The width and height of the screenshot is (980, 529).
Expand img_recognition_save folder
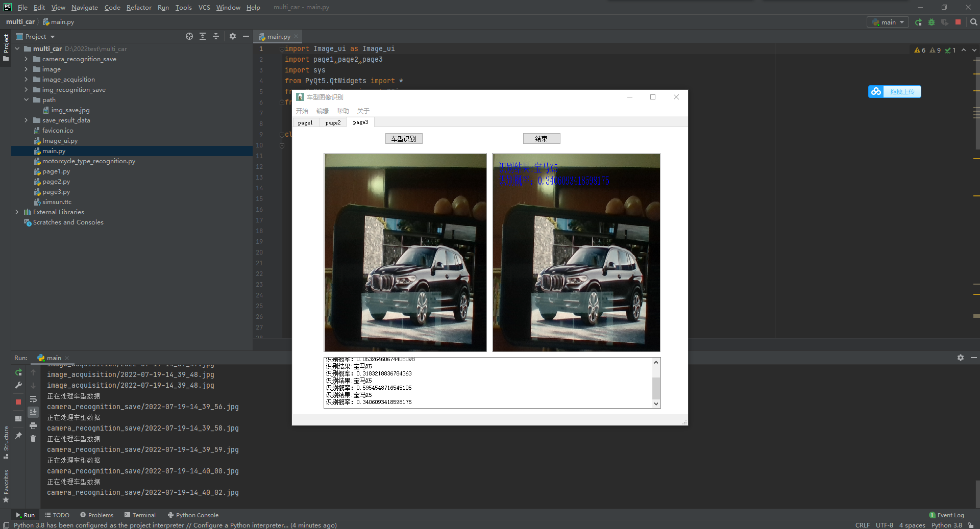click(x=26, y=90)
